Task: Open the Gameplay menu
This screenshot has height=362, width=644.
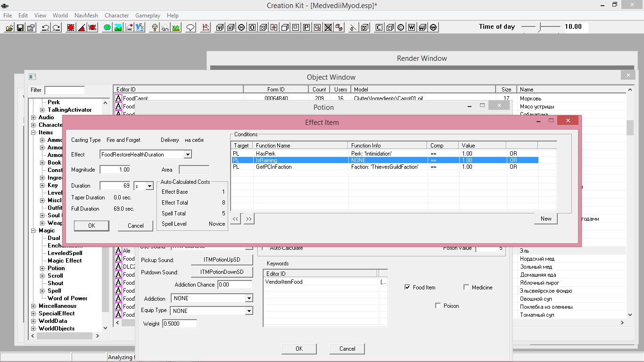Action: (148, 16)
